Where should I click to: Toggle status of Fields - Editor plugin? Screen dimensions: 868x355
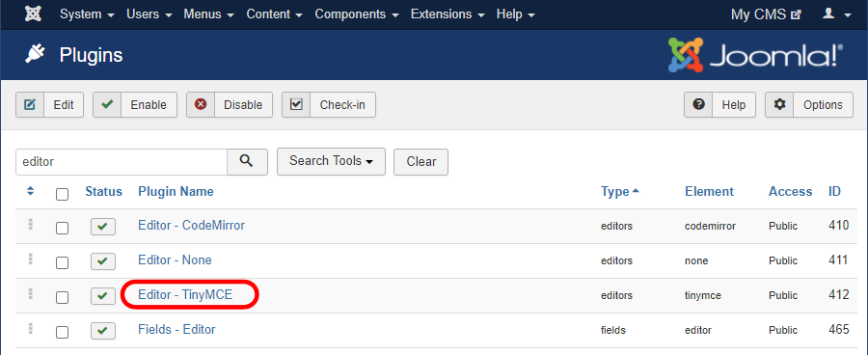point(103,331)
